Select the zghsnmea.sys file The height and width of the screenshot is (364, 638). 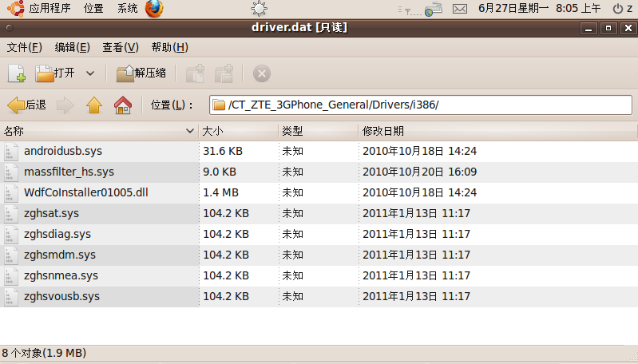click(x=61, y=275)
